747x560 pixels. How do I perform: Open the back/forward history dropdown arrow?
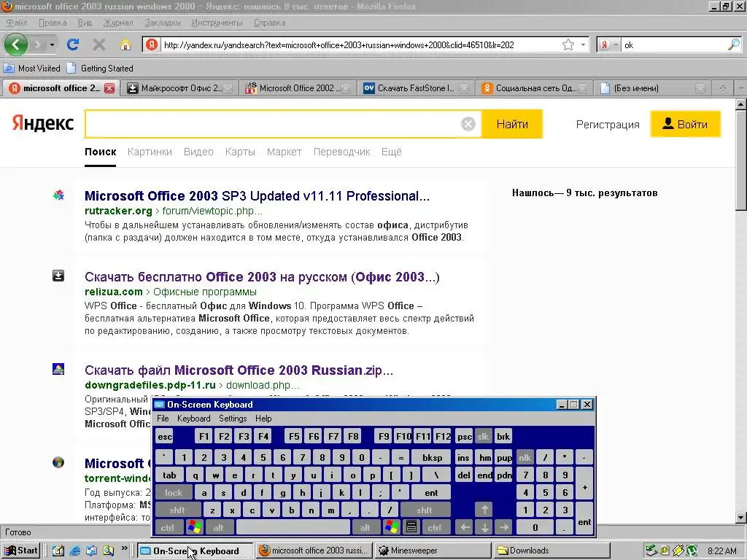point(52,44)
